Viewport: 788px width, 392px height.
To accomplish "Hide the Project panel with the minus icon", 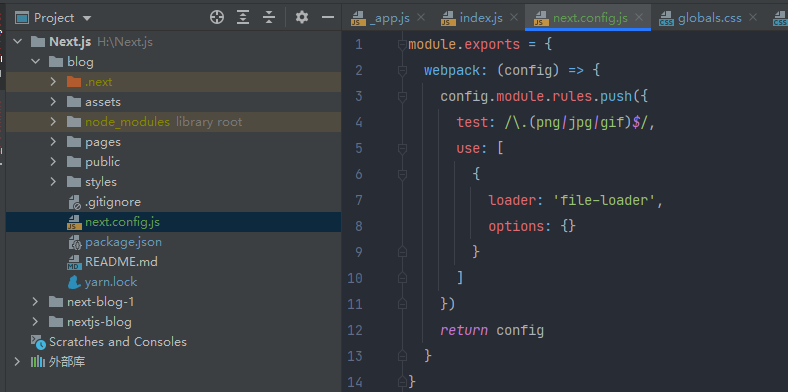I will 328,18.
